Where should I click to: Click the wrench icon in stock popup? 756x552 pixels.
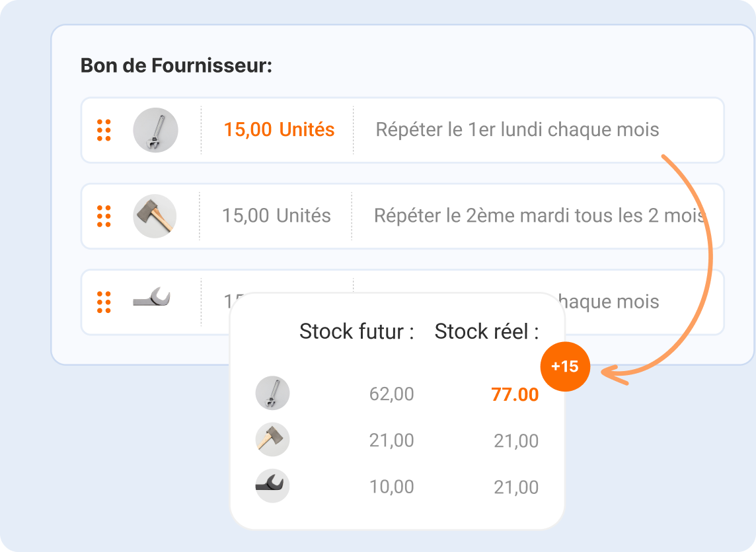pos(272,394)
